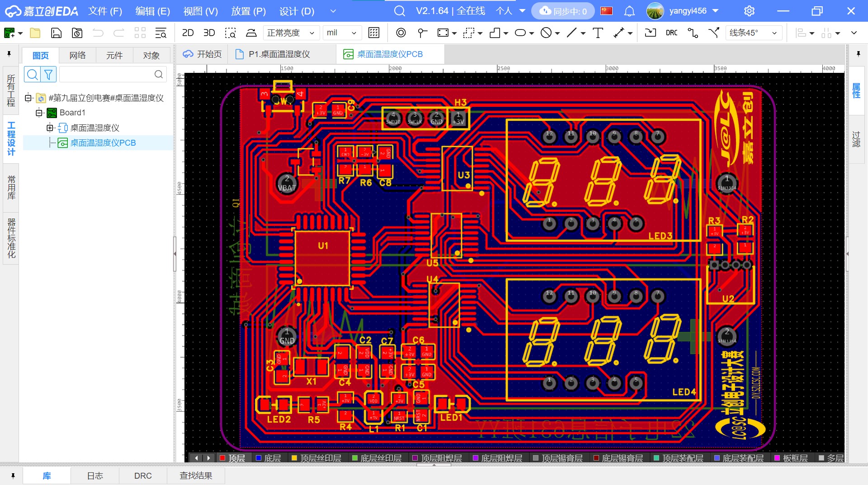
Task: Open the mil unit dropdown
Action: click(x=341, y=33)
